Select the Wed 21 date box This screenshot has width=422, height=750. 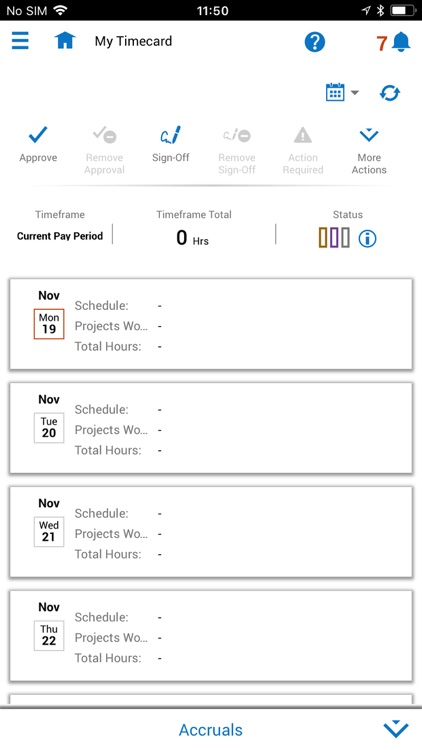49,531
